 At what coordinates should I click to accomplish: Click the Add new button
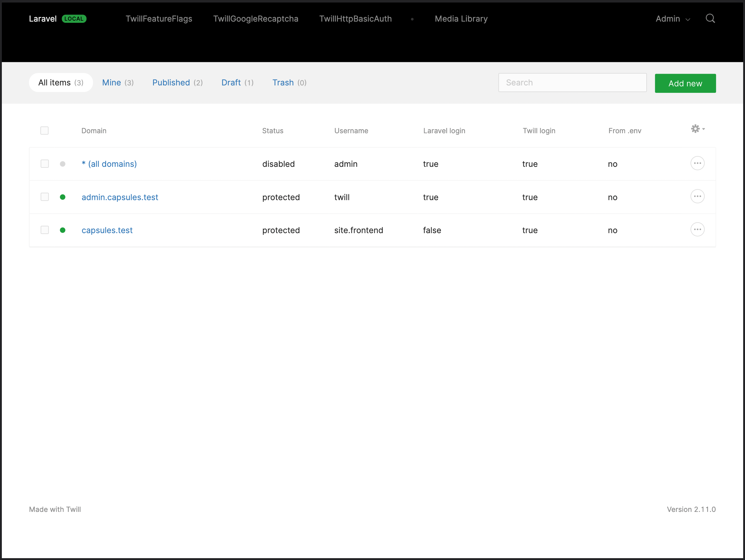(x=685, y=84)
